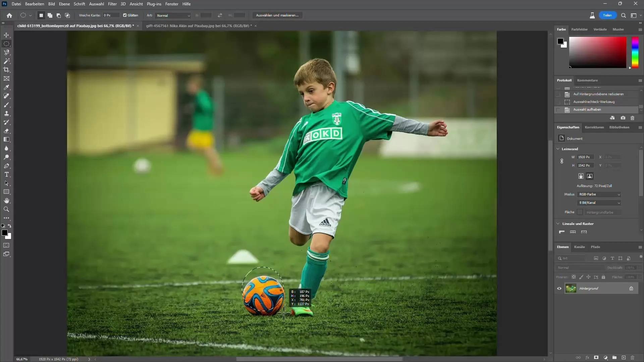Image resolution: width=644 pixels, height=362 pixels.
Task: Pick a color in the red color field
Action: pyautogui.click(x=597, y=53)
